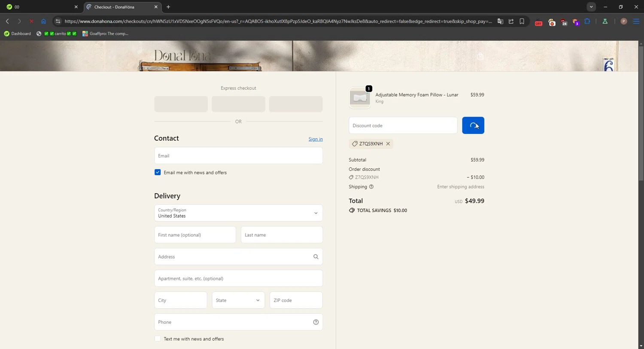Search addresses with the magnifier in Address field
644x349 pixels.
[x=316, y=257]
